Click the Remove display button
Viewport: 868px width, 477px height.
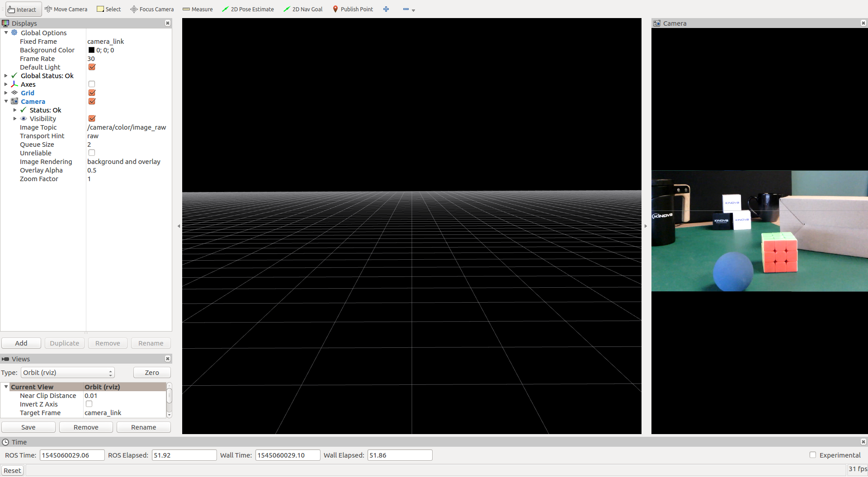108,343
